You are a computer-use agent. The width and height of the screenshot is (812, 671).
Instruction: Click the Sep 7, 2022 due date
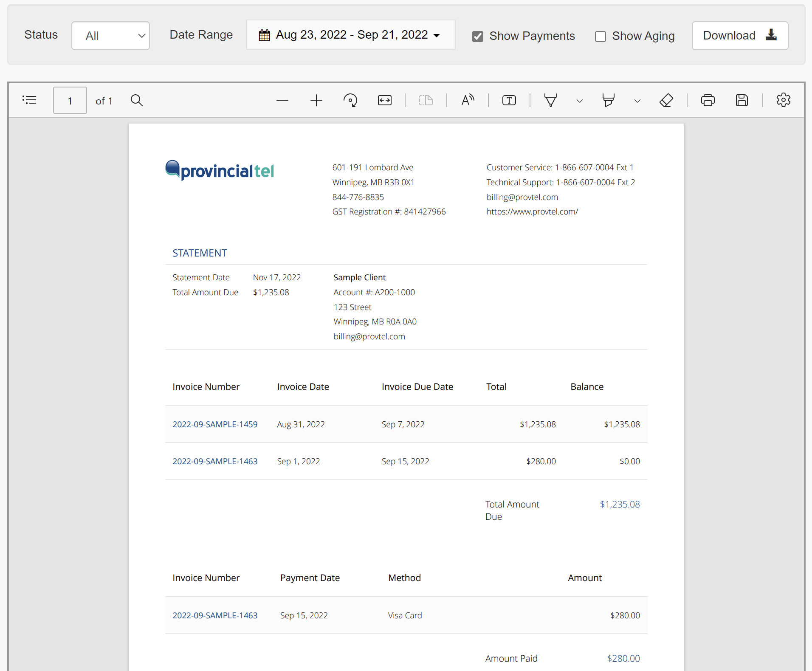(403, 424)
